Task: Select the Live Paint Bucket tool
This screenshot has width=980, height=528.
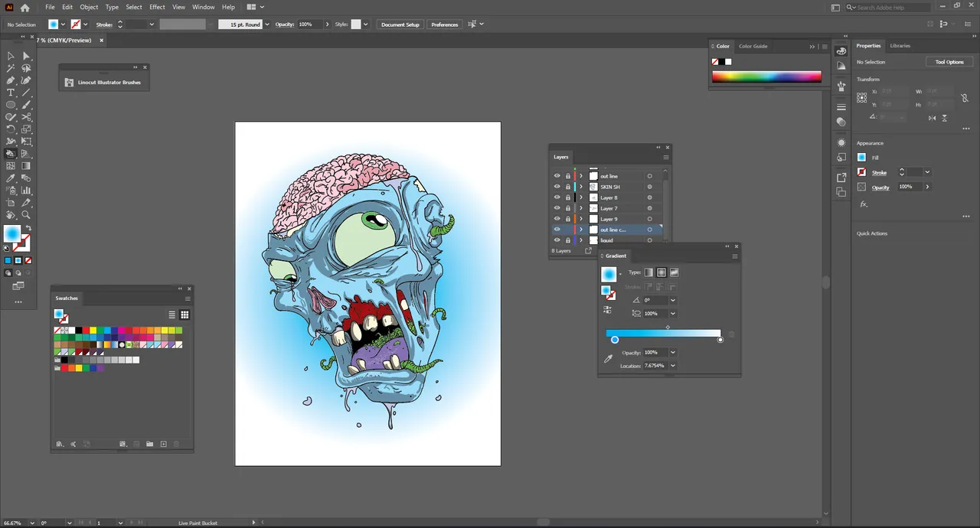Action: pos(11,154)
